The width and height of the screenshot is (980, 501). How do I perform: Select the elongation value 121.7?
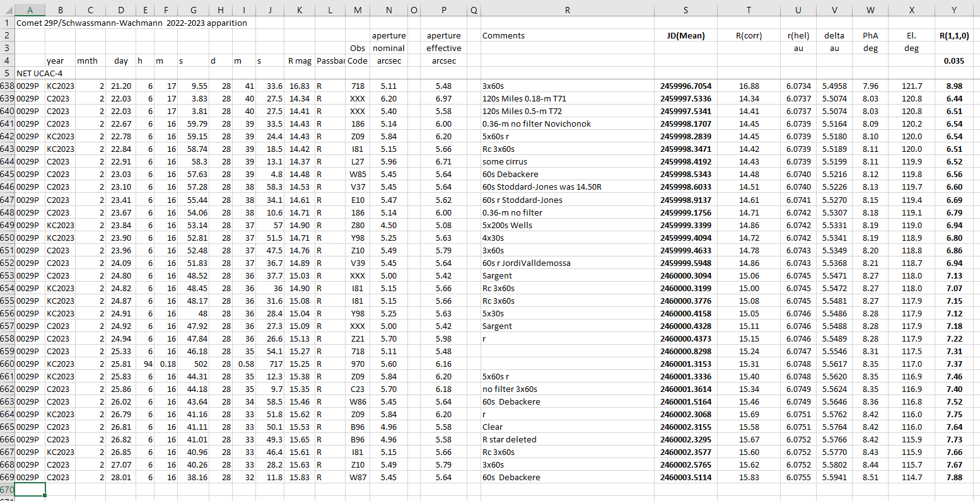pyautogui.click(x=911, y=86)
